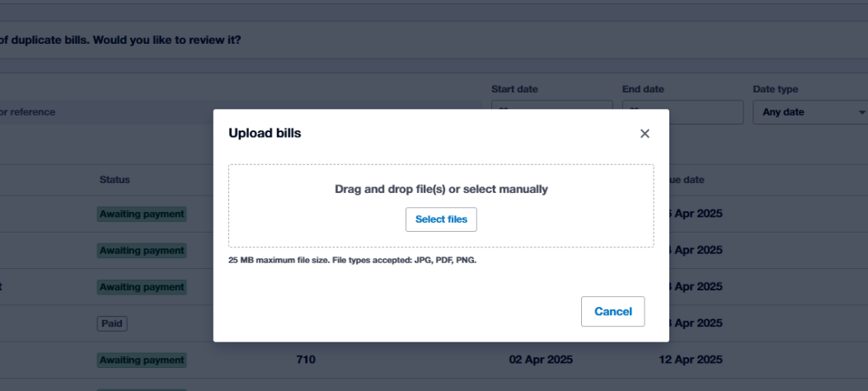
Task: Click the due date column header
Action: click(x=687, y=180)
